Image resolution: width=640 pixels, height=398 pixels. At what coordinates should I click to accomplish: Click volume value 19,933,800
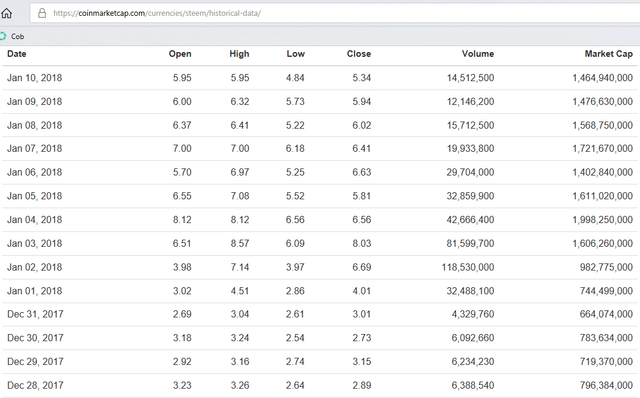click(x=470, y=149)
